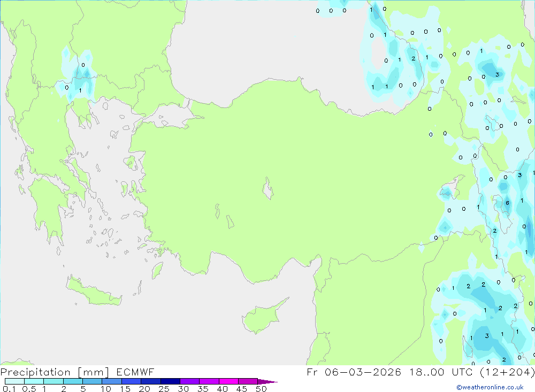
Task: Click the legend label '25'
Action: [x=164, y=389]
